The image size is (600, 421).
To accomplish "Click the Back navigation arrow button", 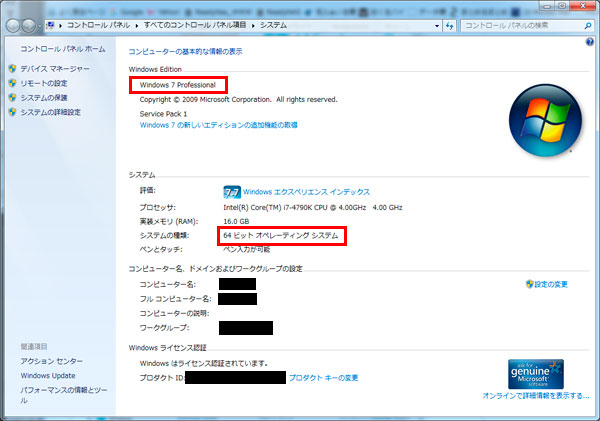I will pos(13,26).
